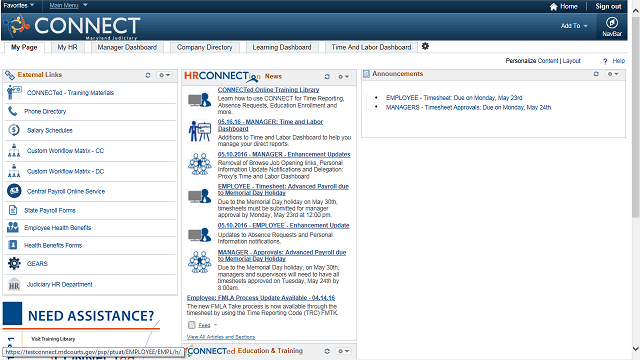Click the State Payroll Forms document icon
This screenshot has height=360, width=640.
13,210
